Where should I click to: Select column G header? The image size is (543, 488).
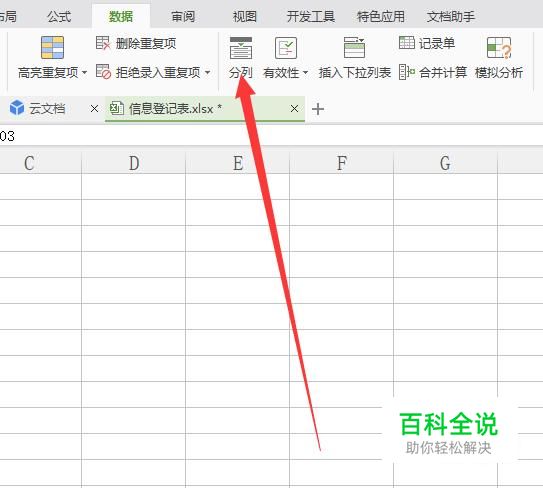point(445,163)
